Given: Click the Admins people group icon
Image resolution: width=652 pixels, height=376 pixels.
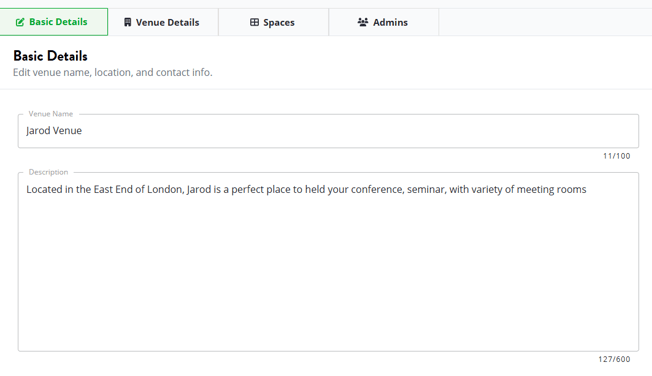Looking at the screenshot, I should (x=363, y=22).
